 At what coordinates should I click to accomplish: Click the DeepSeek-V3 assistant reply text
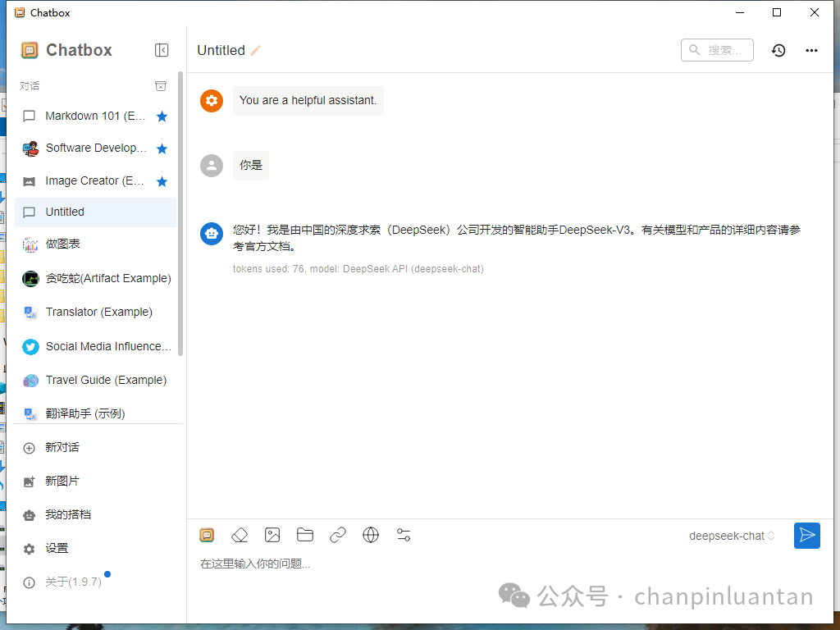517,238
